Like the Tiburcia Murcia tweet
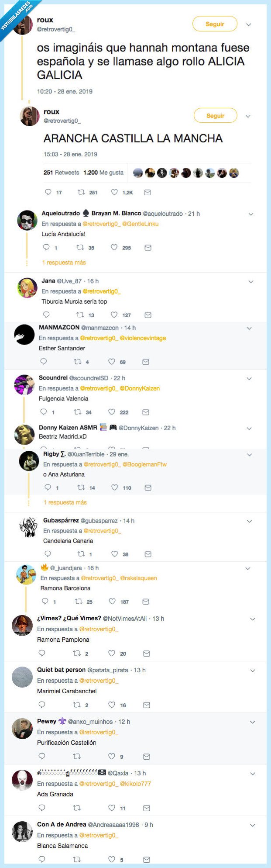The image size is (271, 868). point(114,315)
